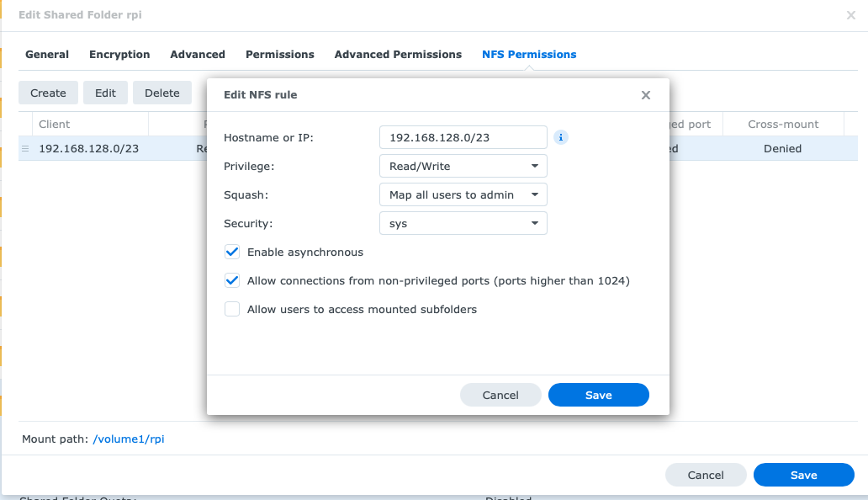Click drag handle icon on 192.168.128.0/23 row
The width and height of the screenshot is (868, 500).
pos(25,149)
